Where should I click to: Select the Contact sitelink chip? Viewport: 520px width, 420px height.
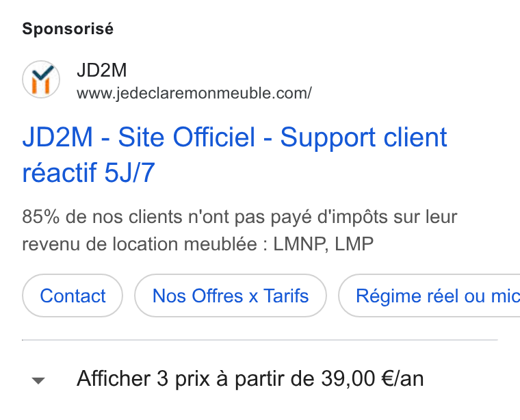click(73, 296)
